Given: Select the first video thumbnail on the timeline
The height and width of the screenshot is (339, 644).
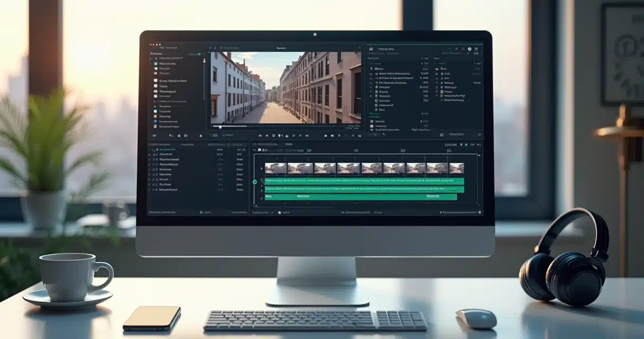Looking at the screenshot, I should pyautogui.click(x=275, y=168).
